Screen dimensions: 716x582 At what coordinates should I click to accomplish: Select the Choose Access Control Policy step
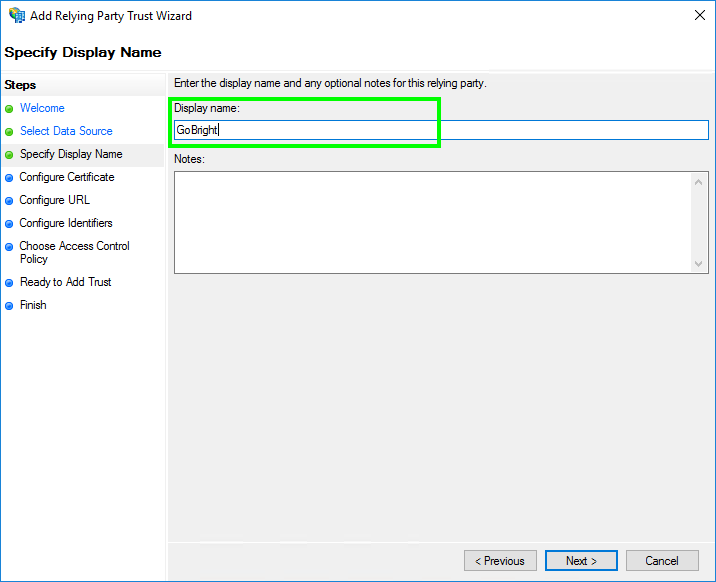(74, 252)
